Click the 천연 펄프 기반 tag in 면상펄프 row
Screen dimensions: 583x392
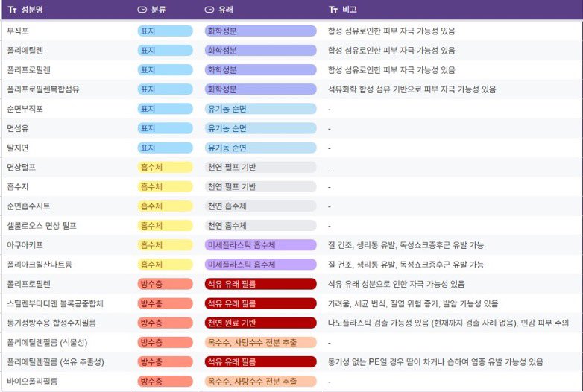tap(232, 167)
